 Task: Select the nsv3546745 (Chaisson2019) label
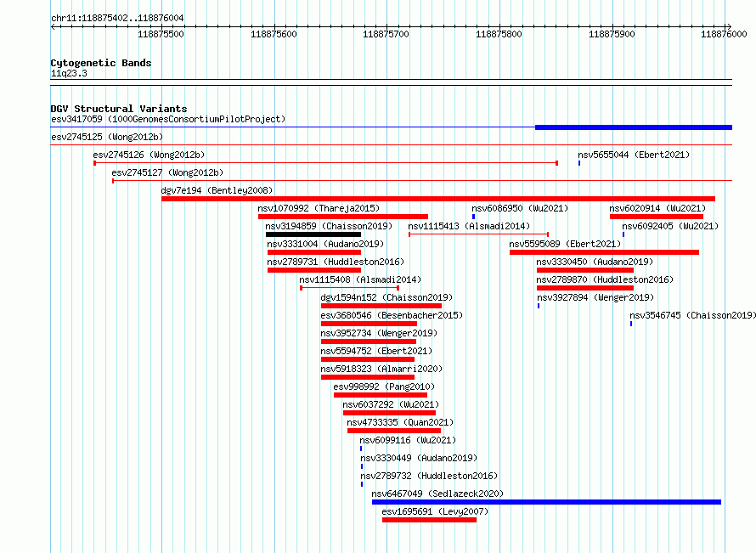(x=693, y=315)
